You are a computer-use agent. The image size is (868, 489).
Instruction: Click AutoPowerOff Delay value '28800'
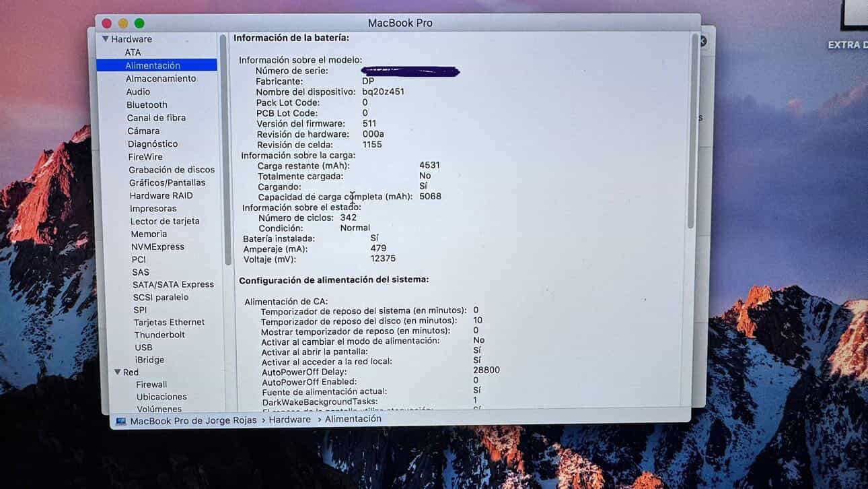click(x=486, y=370)
